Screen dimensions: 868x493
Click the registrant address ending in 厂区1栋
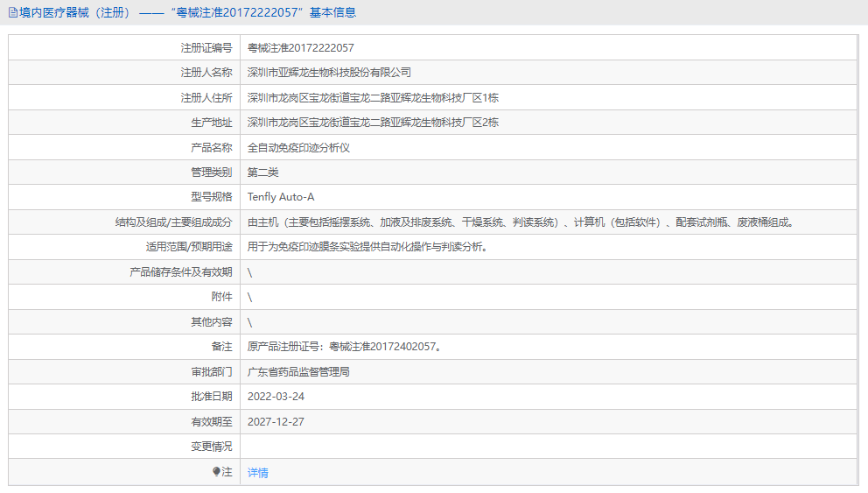tap(373, 98)
